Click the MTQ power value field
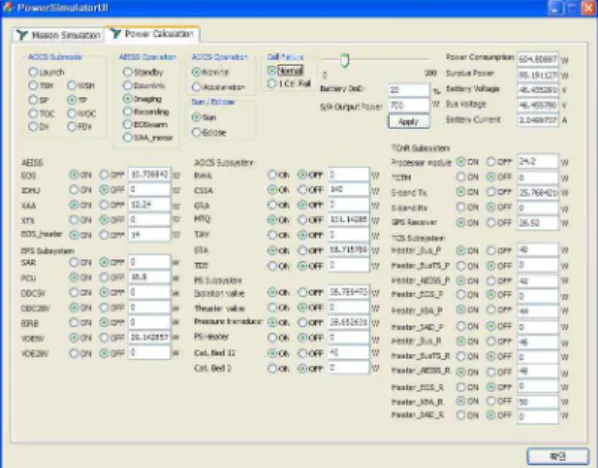The height and width of the screenshot is (468, 598). click(x=349, y=220)
